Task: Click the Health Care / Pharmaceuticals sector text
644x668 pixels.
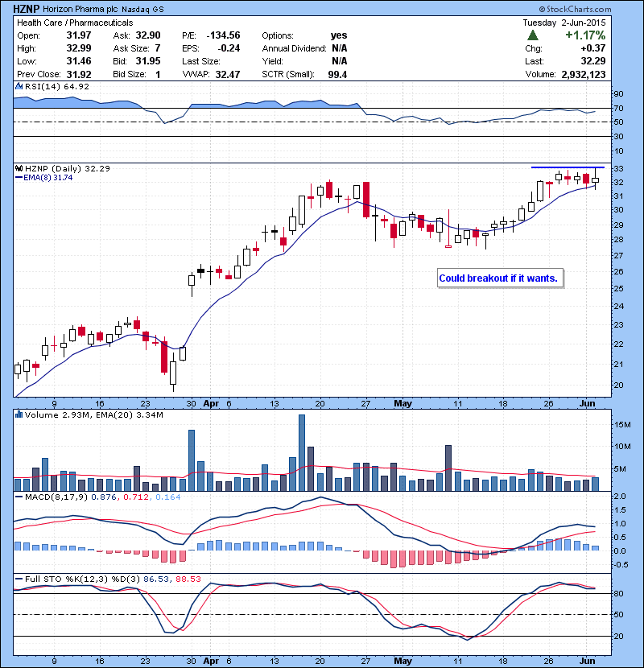Action: (75, 23)
